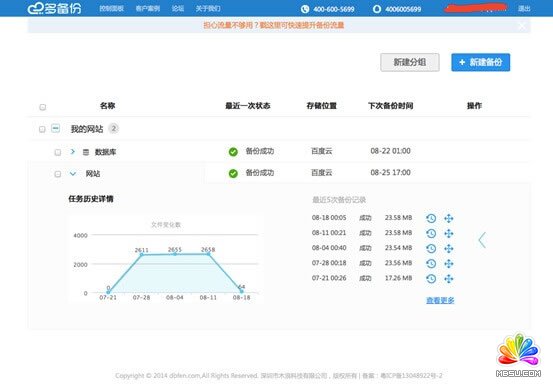Restore the 08-18 00:05 backup via clock icon
This screenshot has width=553, height=387.
431,218
